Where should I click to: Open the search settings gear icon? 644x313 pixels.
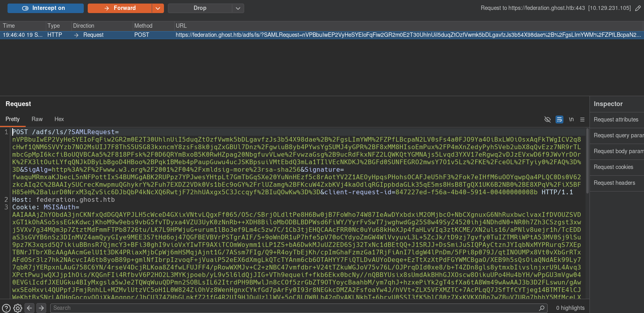(x=18, y=308)
